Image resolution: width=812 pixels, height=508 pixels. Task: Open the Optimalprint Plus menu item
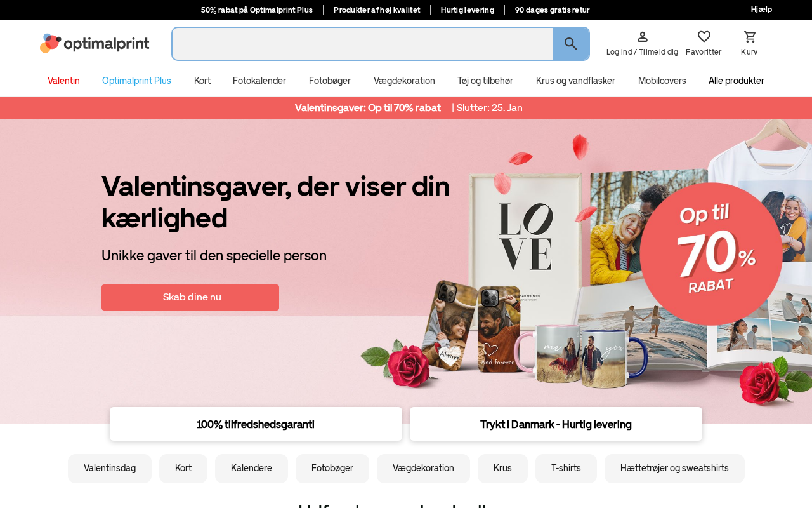[136, 81]
